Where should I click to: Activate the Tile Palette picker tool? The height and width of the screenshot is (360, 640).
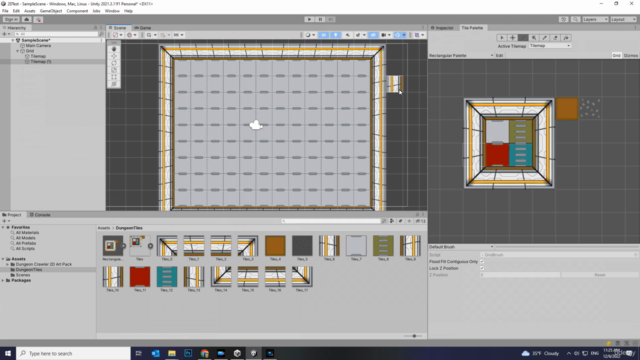pyautogui.click(x=544, y=38)
